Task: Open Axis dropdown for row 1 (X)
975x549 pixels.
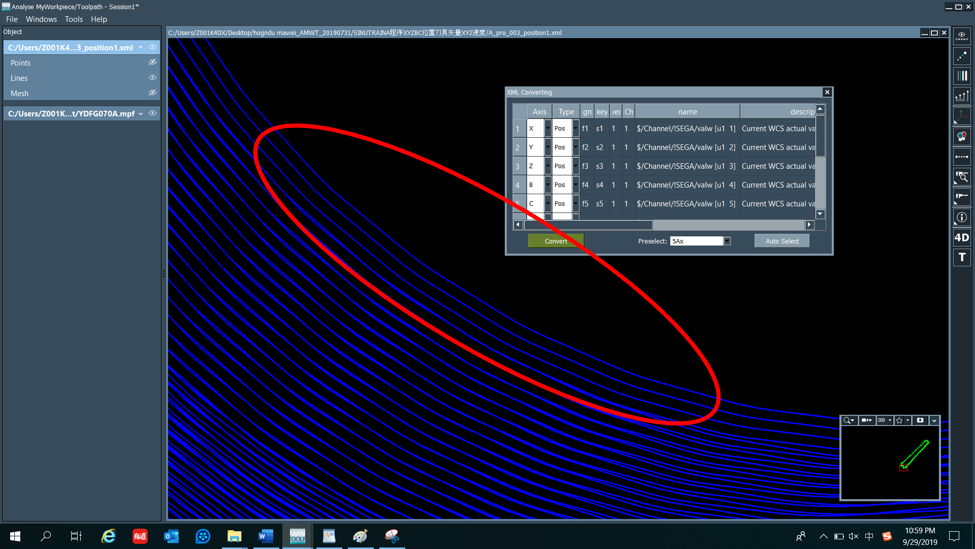Action: pos(548,128)
